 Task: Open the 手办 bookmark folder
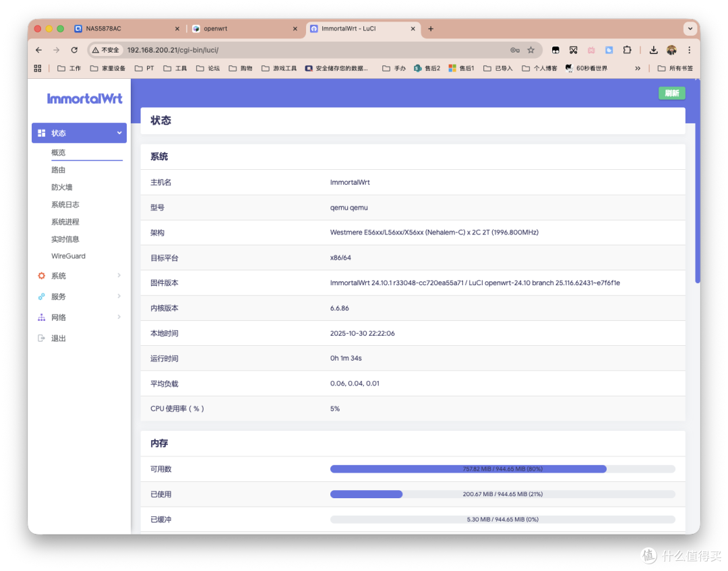click(394, 68)
